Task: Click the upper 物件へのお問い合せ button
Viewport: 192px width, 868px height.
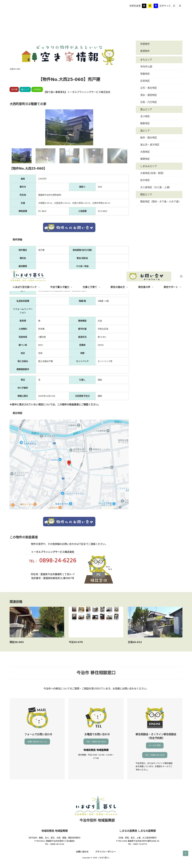Action: (69, 227)
